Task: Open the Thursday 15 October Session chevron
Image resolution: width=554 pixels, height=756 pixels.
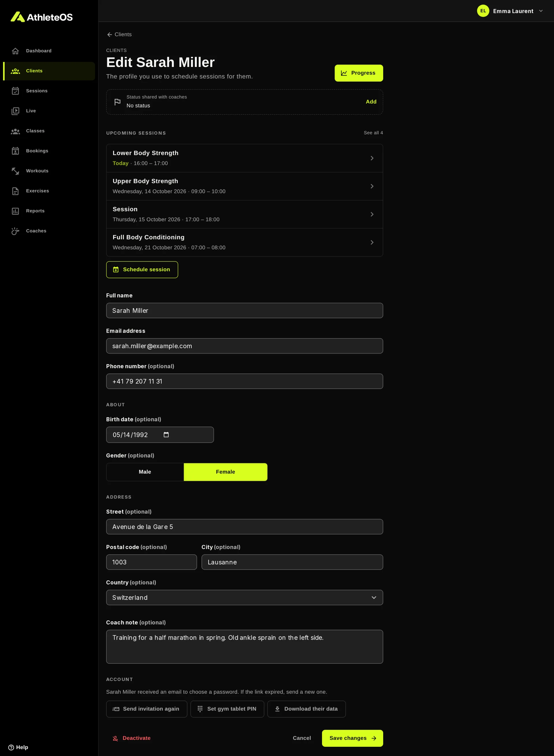Action: [372, 214]
